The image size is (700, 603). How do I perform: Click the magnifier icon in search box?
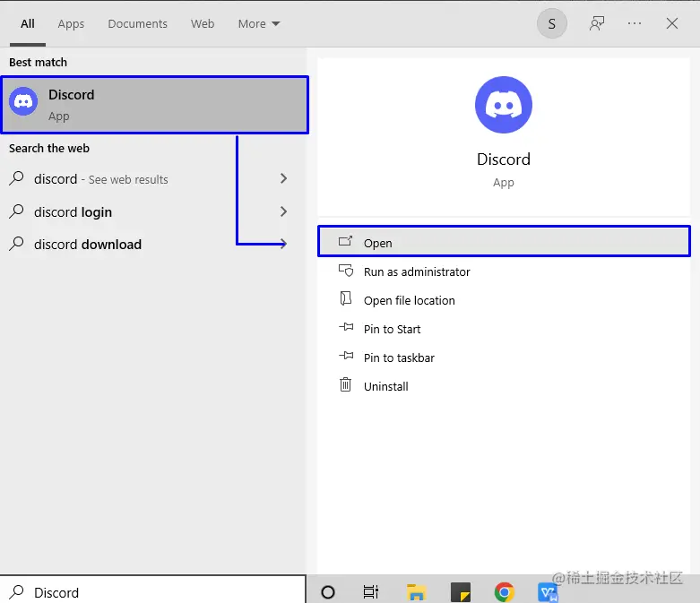pyautogui.click(x=16, y=592)
